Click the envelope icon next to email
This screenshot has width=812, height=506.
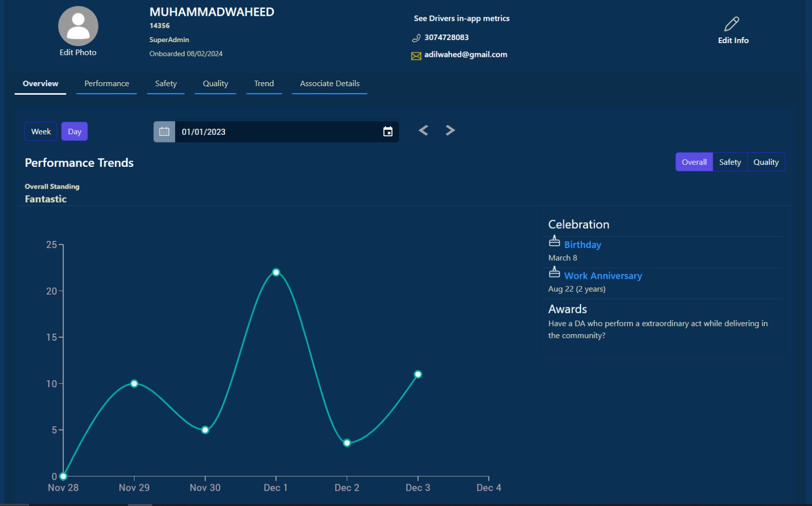click(x=416, y=56)
